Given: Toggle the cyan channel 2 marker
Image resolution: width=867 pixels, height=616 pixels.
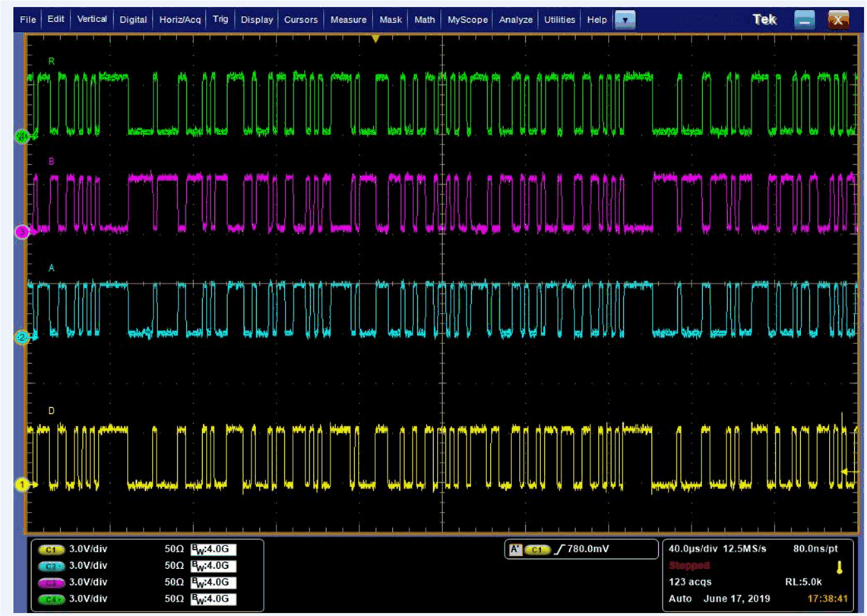Looking at the screenshot, I should (x=21, y=337).
